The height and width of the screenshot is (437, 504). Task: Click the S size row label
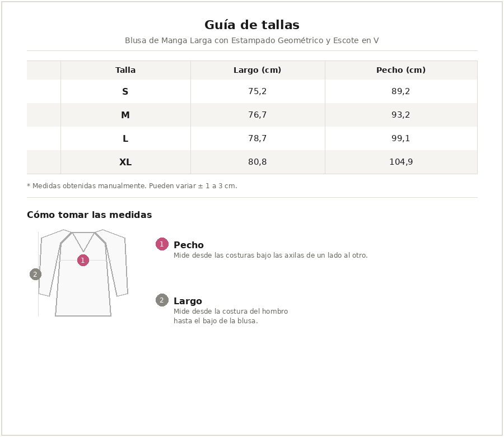[x=125, y=91]
